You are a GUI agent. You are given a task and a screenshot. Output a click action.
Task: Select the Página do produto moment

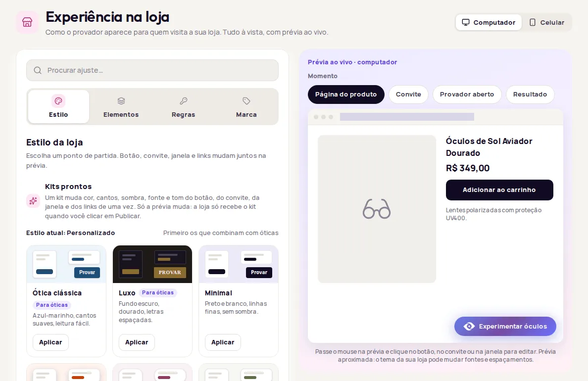[x=346, y=95]
